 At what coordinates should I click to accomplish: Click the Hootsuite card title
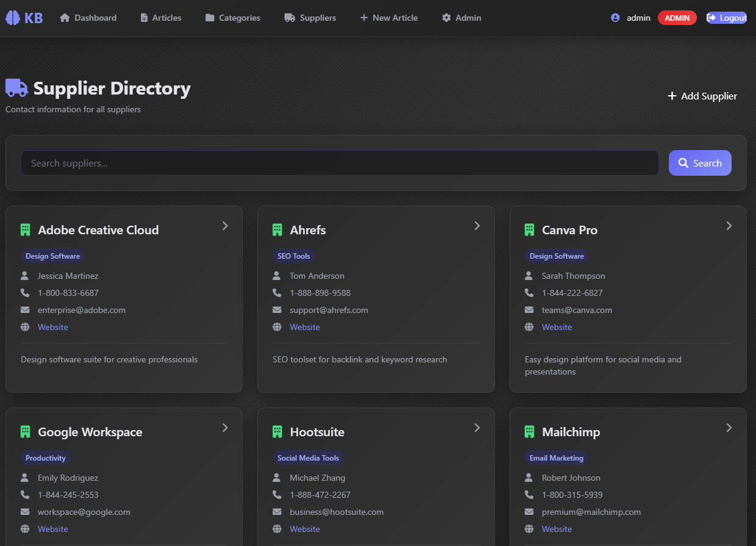tap(317, 432)
